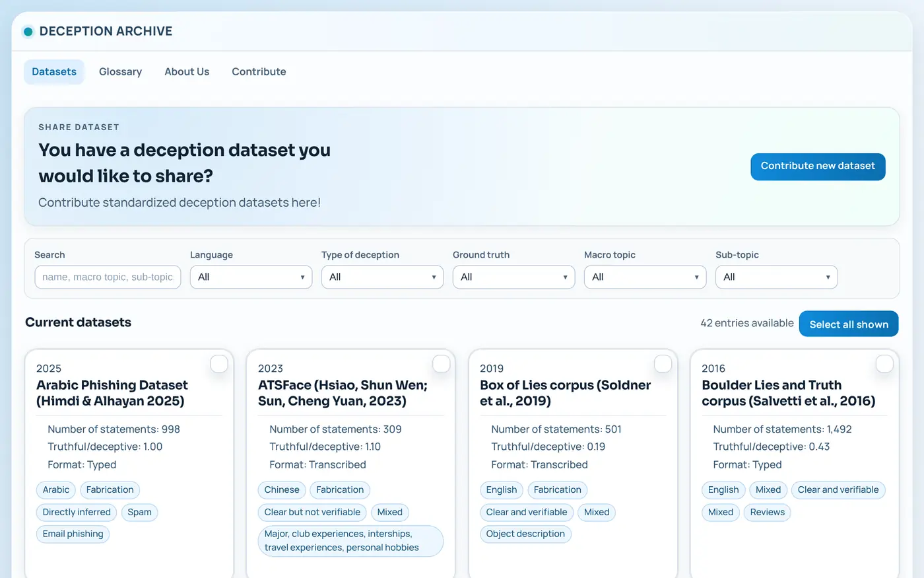Open the Ground truth filter dropdown
The height and width of the screenshot is (578, 924).
[513, 277]
